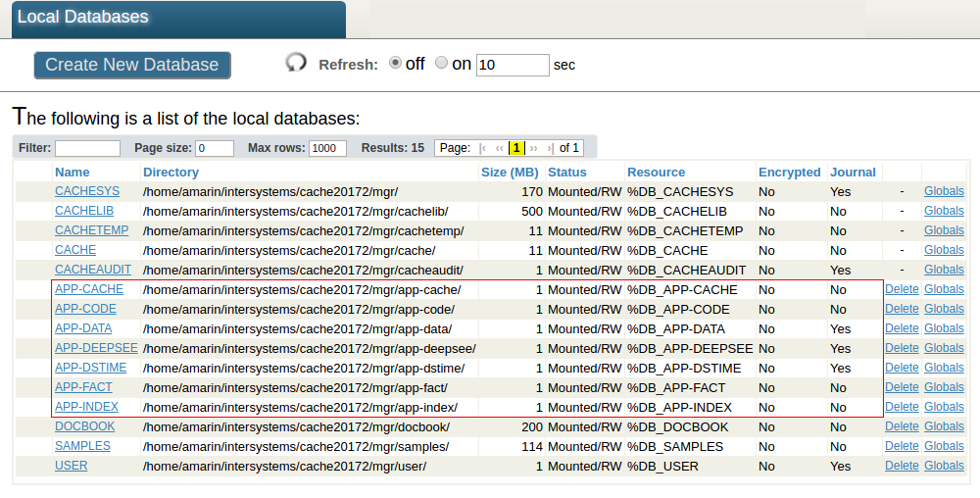Screen dimensions: 980x498
Task: Sort by the Size (MB) column header
Action: [x=510, y=172]
